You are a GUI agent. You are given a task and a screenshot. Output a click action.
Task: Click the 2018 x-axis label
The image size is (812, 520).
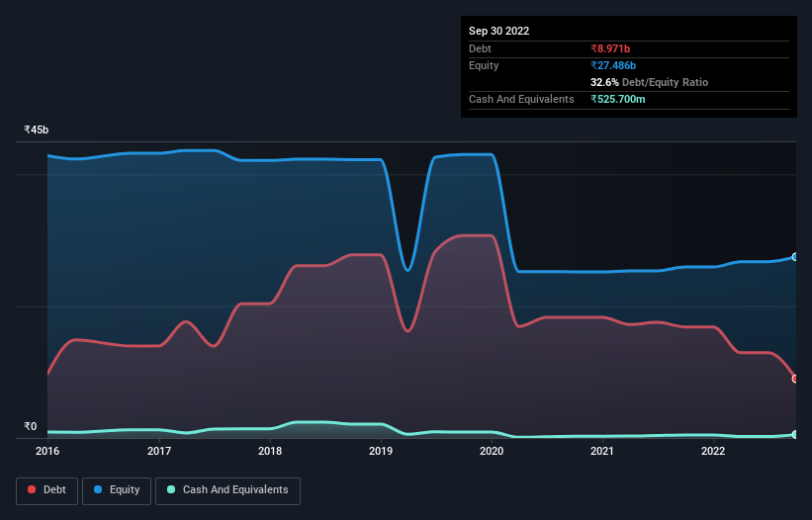[x=270, y=451]
